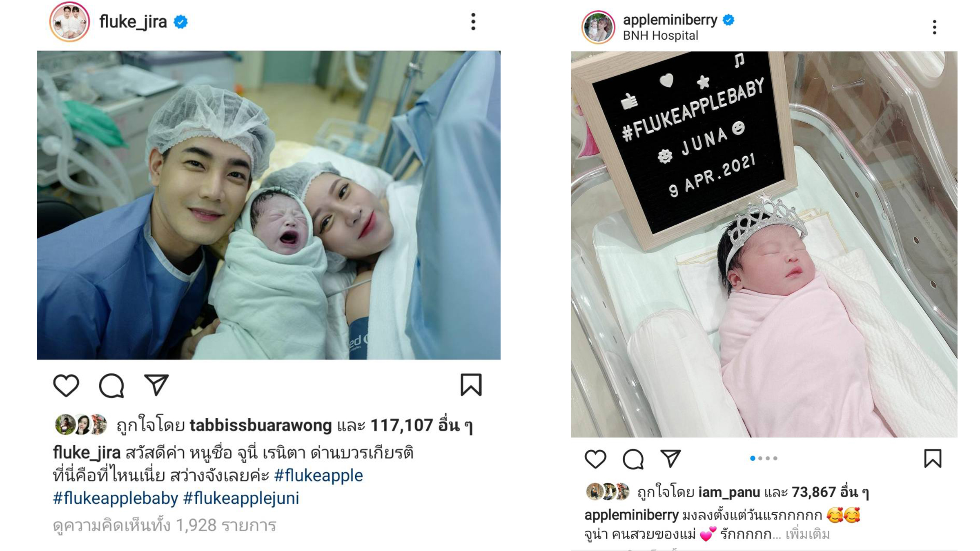Image resolution: width=980 pixels, height=551 pixels.
Task: Tap the #flukeapplejuni hashtag
Action: tap(241, 498)
